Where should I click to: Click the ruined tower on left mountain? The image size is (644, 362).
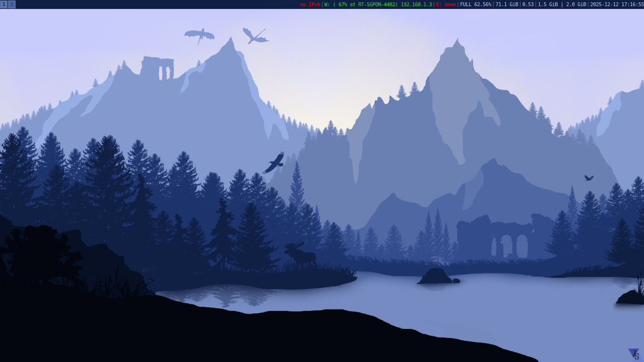(158, 68)
